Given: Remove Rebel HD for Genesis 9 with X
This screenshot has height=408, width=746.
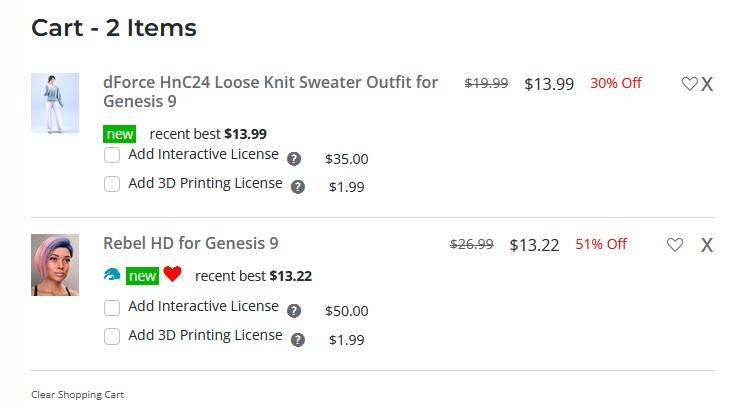Looking at the screenshot, I should click(x=707, y=245).
